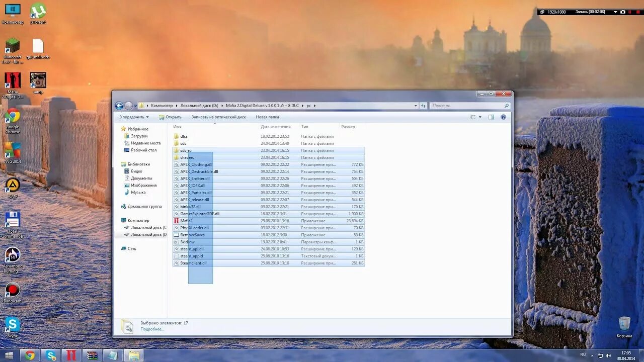Open the Компьютер desktop icon
Image resolution: width=644 pixels, height=362 pixels.
(x=13, y=14)
